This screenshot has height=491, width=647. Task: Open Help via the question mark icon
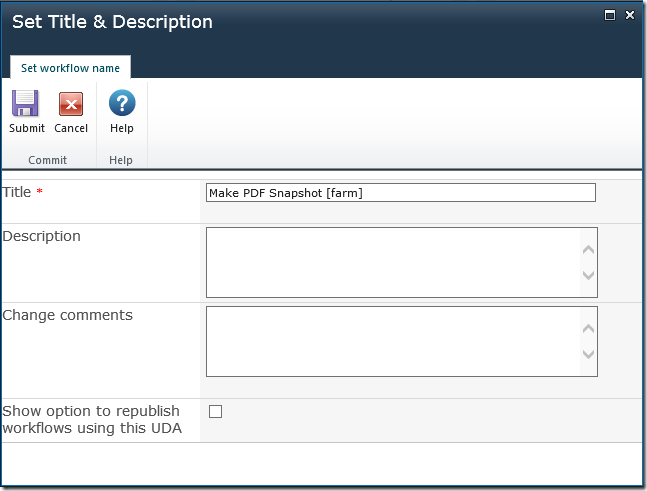122,104
